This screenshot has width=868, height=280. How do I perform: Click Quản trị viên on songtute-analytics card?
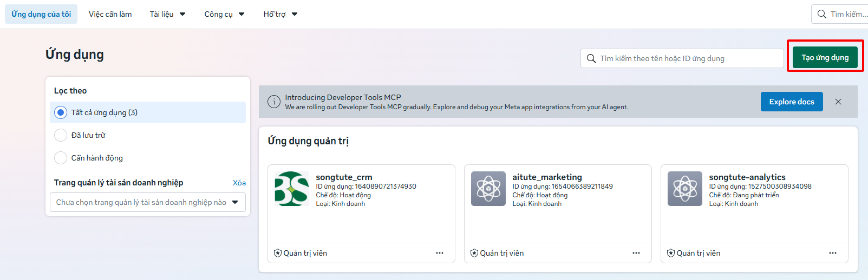699,253
